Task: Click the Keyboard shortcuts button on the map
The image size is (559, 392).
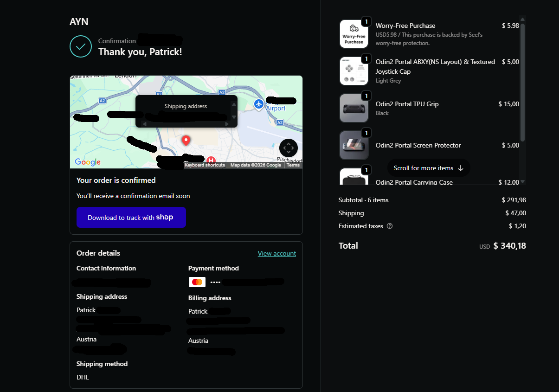Action: (205, 165)
